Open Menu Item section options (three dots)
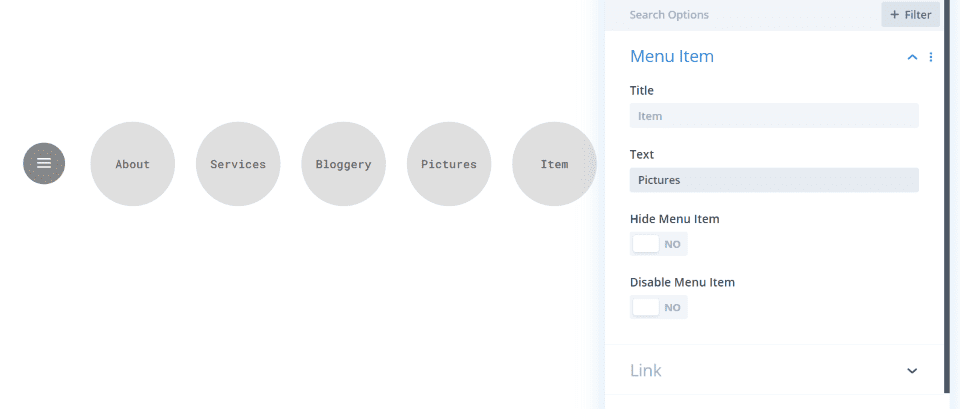 click(931, 57)
